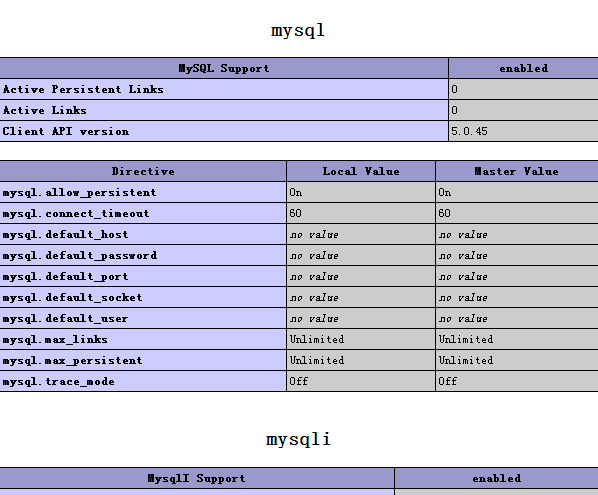The height and width of the screenshot is (495, 598).
Task: Click the Directive column header
Action: (x=143, y=172)
